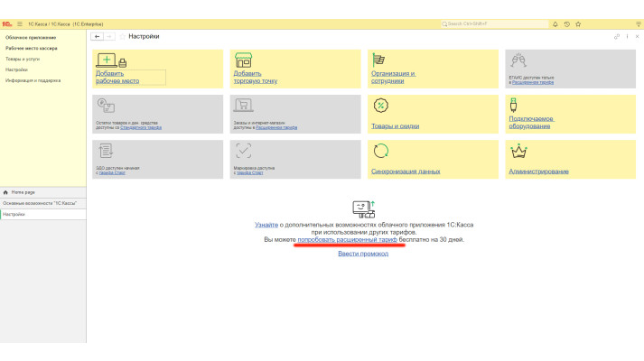644x361 pixels.
Task: Open Добавить рабочее место link
Action: (x=117, y=77)
